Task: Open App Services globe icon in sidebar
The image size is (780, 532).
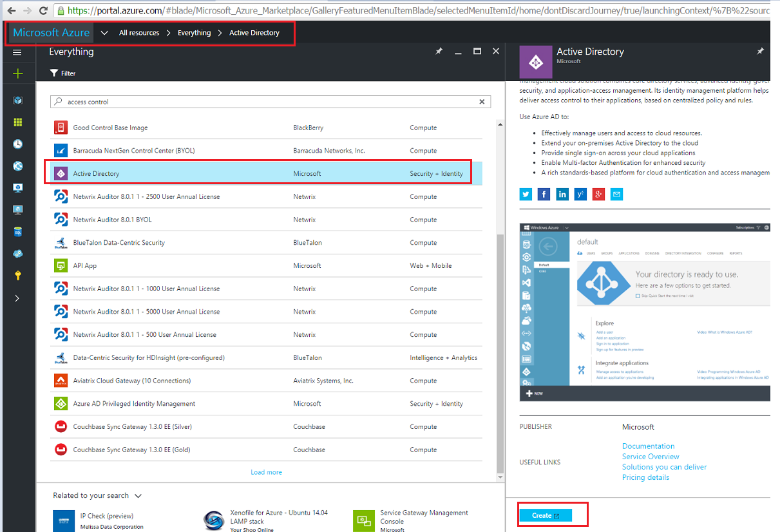Action: tap(17, 166)
